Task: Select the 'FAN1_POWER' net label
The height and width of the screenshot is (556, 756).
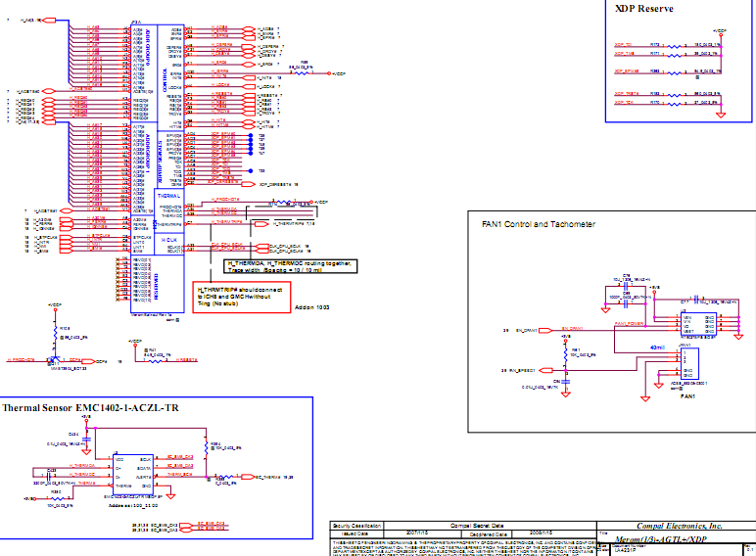Action: [630, 323]
